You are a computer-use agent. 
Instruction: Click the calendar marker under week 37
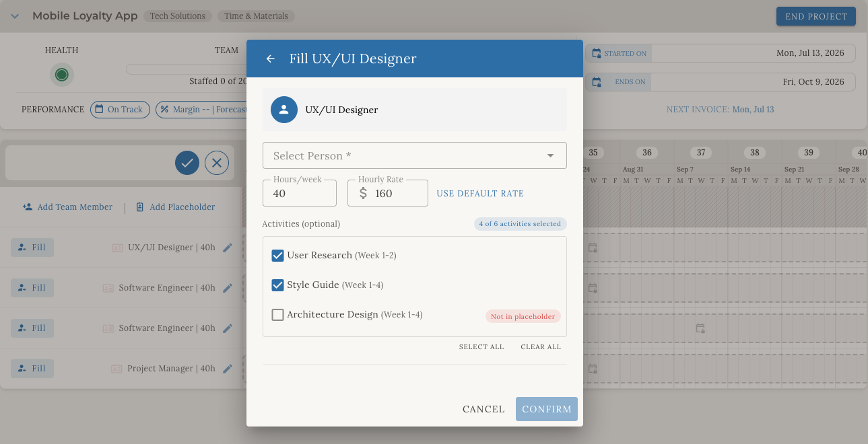pyautogui.click(x=700, y=328)
